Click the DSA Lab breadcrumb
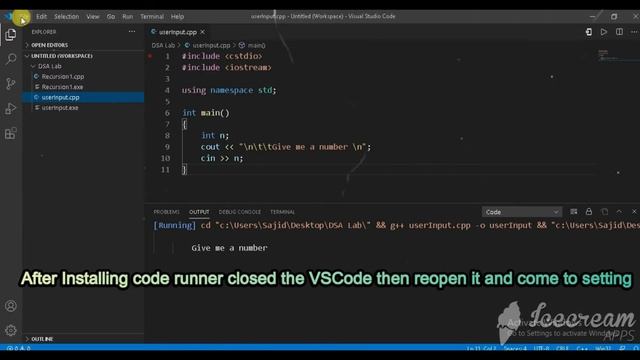 coord(163,45)
